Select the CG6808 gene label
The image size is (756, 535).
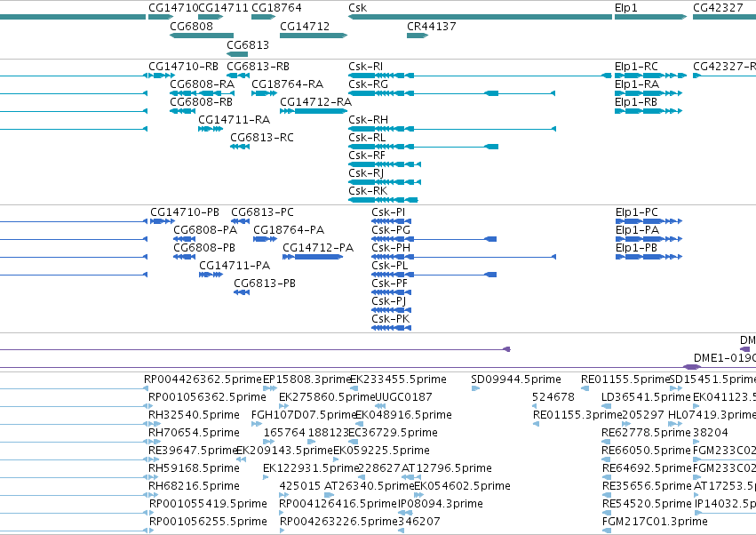point(191,27)
